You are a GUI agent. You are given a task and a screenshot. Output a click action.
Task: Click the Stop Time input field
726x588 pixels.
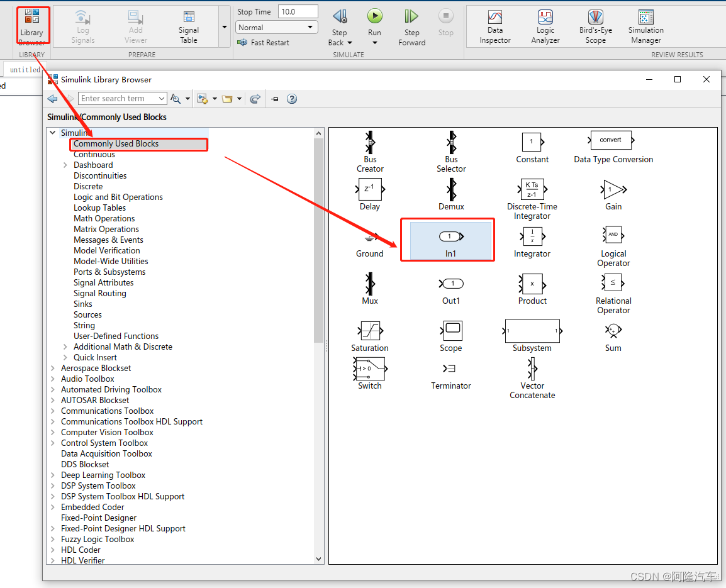point(298,11)
